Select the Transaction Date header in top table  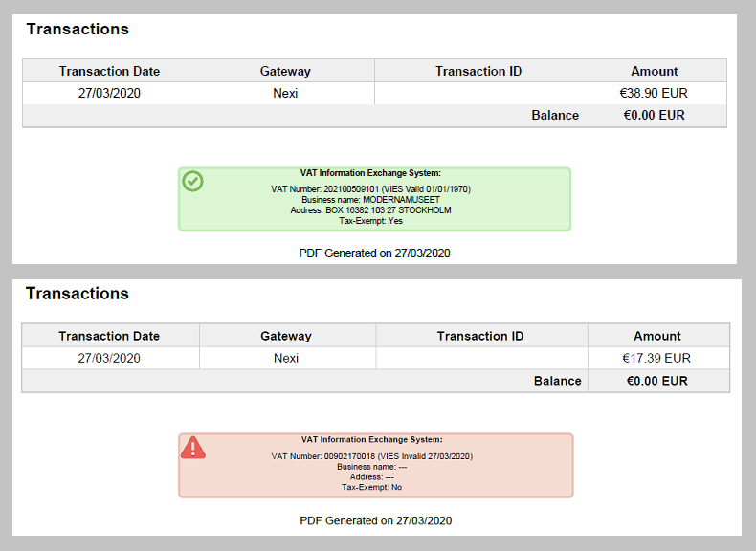pyautogui.click(x=109, y=72)
